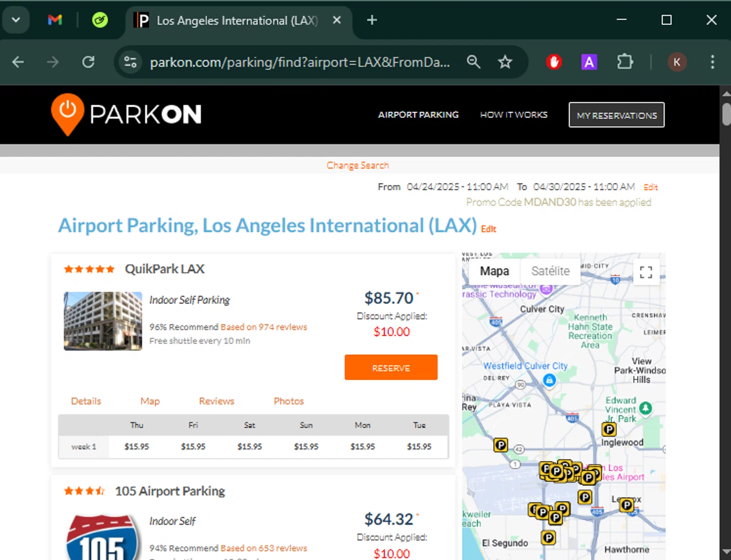Click the ParkOn logo

tap(126, 114)
